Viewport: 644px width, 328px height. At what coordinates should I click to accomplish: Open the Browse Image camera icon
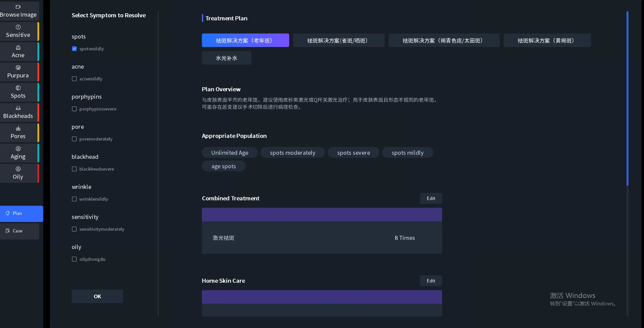click(x=18, y=7)
